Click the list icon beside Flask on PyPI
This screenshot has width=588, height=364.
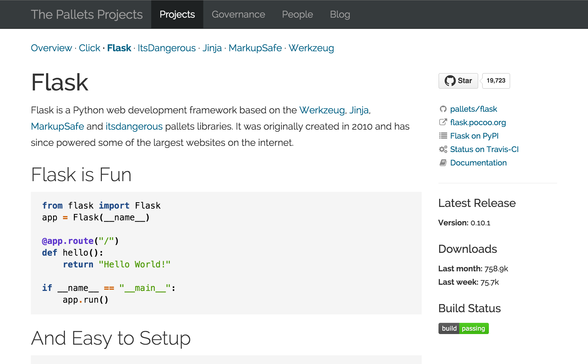(x=443, y=136)
